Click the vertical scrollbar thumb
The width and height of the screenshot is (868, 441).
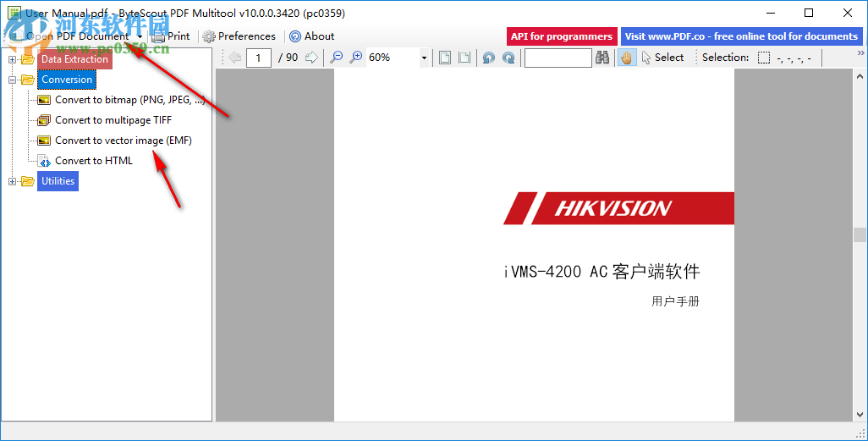(860, 235)
